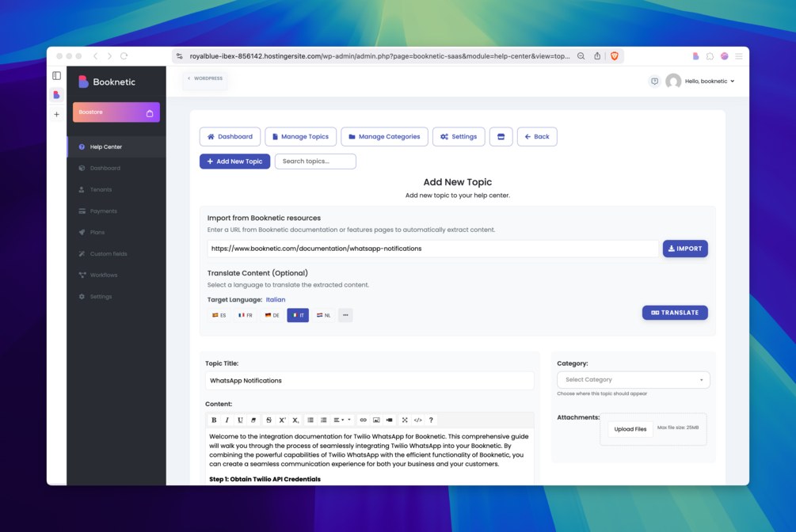Select Dutch NL as target language

point(324,315)
